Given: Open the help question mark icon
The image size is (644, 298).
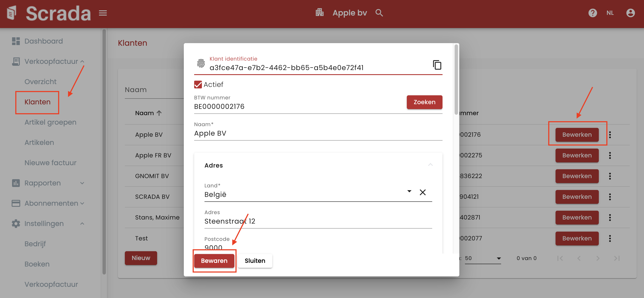Looking at the screenshot, I should pos(593,13).
